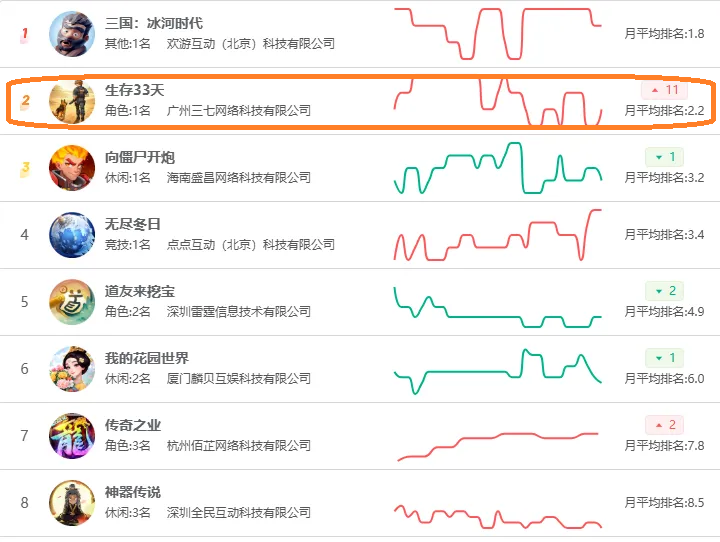Click the rank 1 medal badge
This screenshot has width=720, height=542.
coord(25,34)
